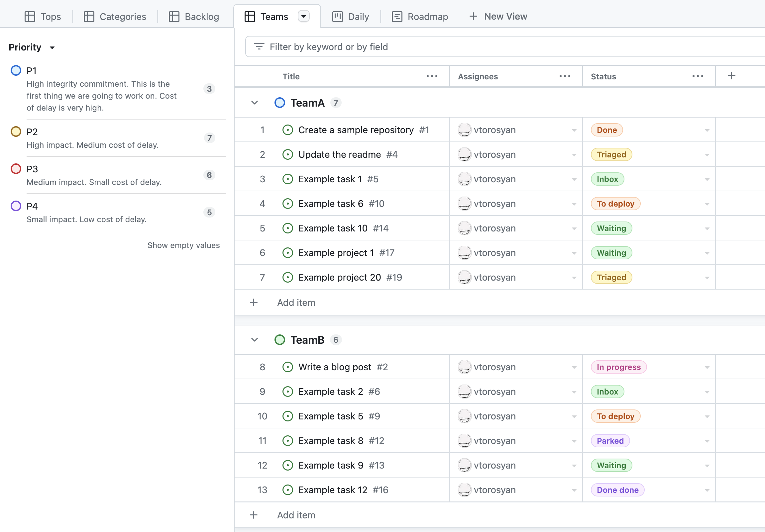Open assignee dropdown for Example task 8
Image resolution: width=765 pixels, height=532 pixels.
tap(574, 441)
